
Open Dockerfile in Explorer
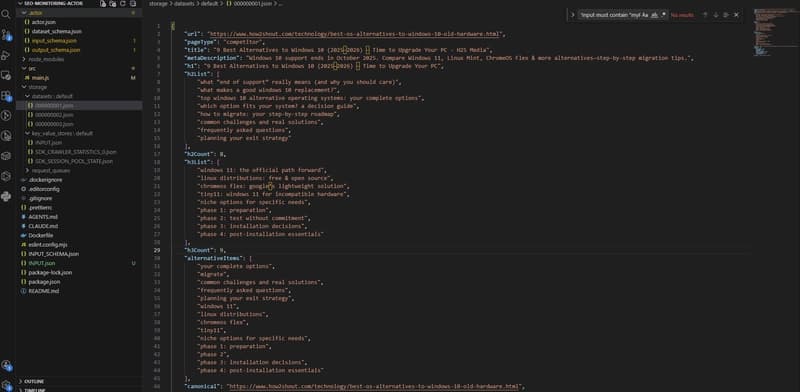click(79, 235)
